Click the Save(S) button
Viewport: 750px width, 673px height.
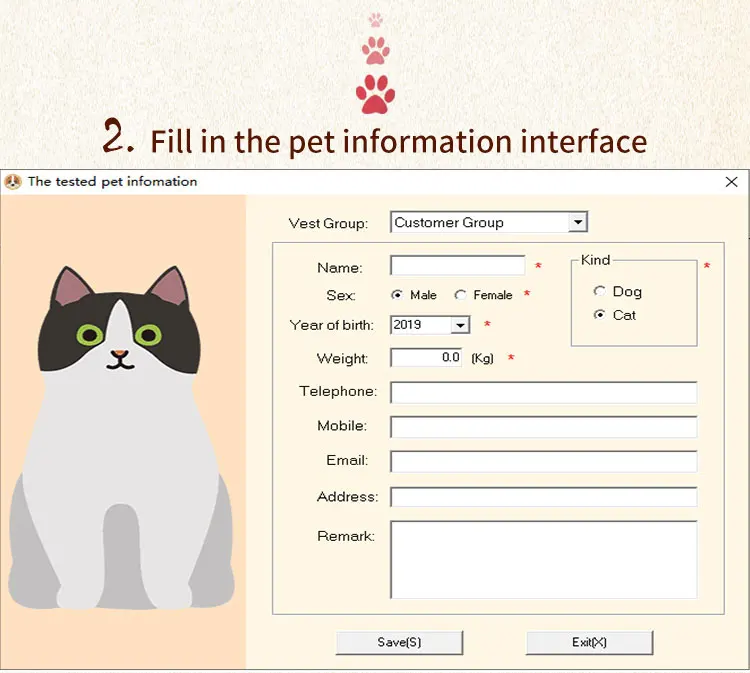click(x=399, y=642)
